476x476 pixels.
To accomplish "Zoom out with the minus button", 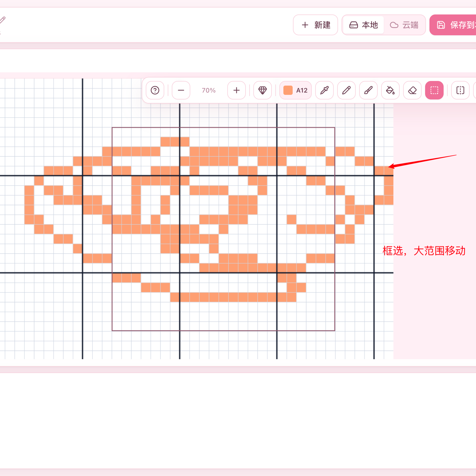I will 181,90.
